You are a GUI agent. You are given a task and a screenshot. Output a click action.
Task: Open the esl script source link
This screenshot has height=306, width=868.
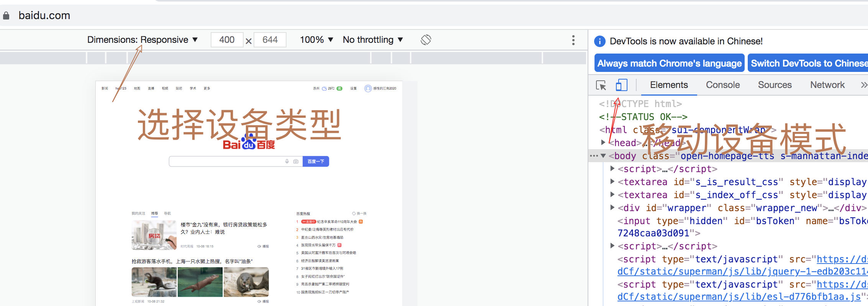click(x=739, y=296)
